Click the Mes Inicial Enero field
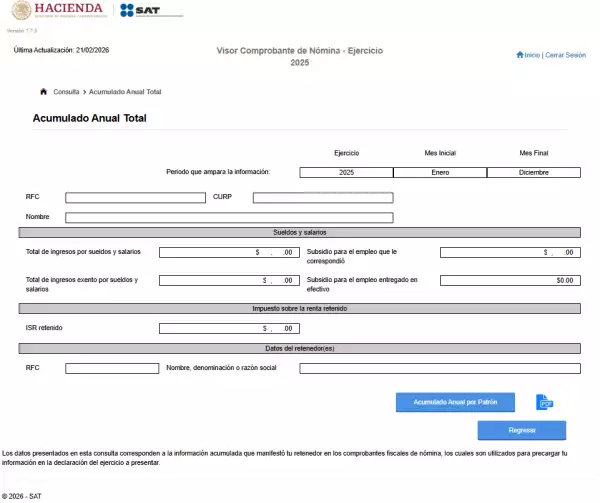 tap(440, 172)
